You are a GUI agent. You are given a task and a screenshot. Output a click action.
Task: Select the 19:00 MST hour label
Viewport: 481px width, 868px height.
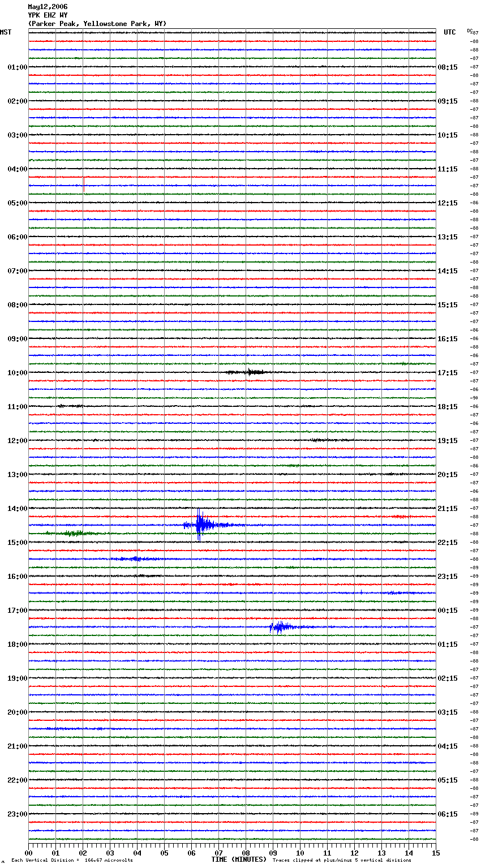(x=18, y=678)
